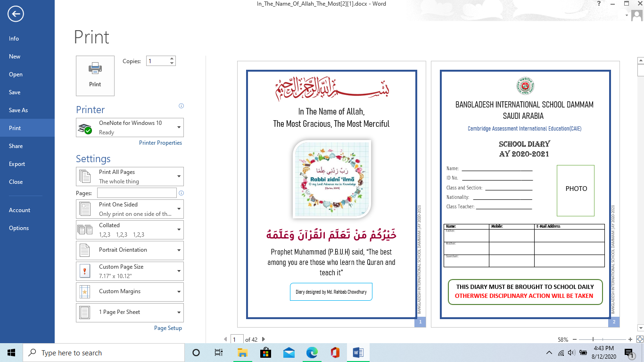This screenshot has width=644, height=362.
Task: Open Account in the Backstage menu
Action: pyautogui.click(x=27, y=210)
